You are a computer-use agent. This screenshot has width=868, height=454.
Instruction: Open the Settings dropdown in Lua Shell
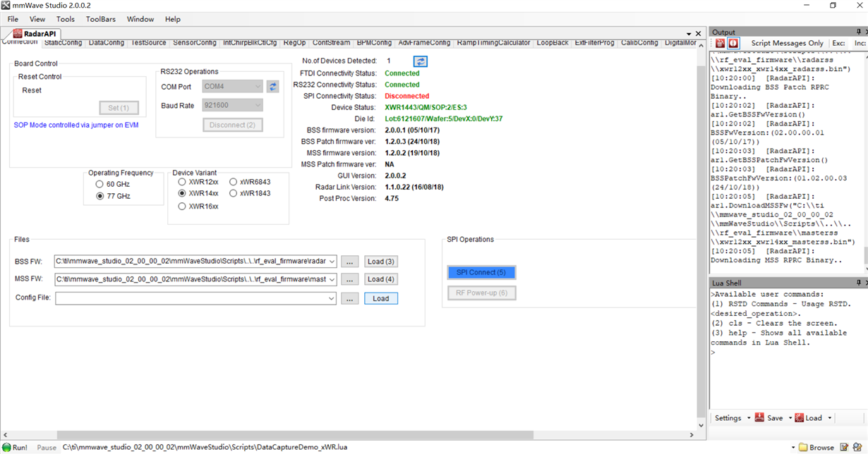point(749,418)
